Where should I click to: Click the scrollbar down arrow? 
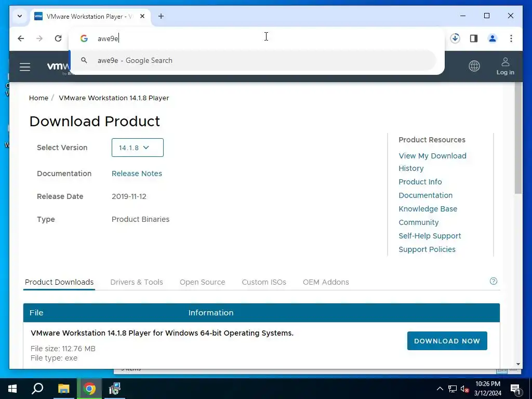click(x=518, y=364)
